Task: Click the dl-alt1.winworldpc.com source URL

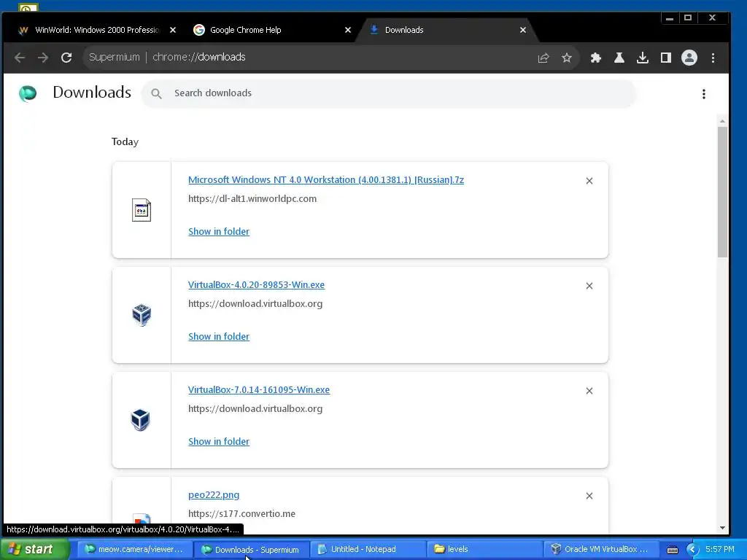Action: pyautogui.click(x=252, y=199)
